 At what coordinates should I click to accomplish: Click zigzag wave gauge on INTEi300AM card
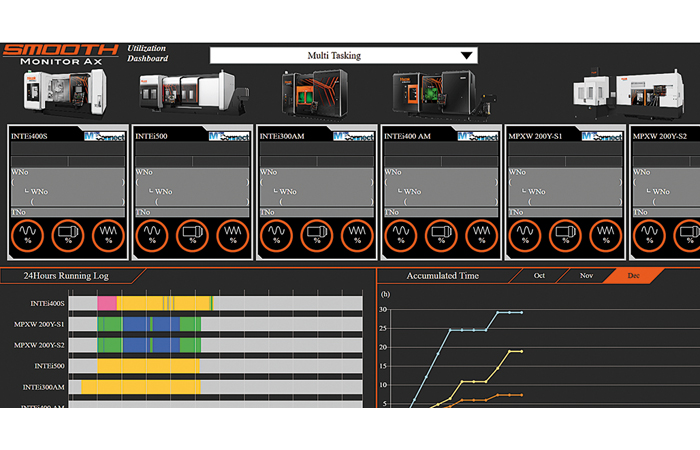pos(358,235)
